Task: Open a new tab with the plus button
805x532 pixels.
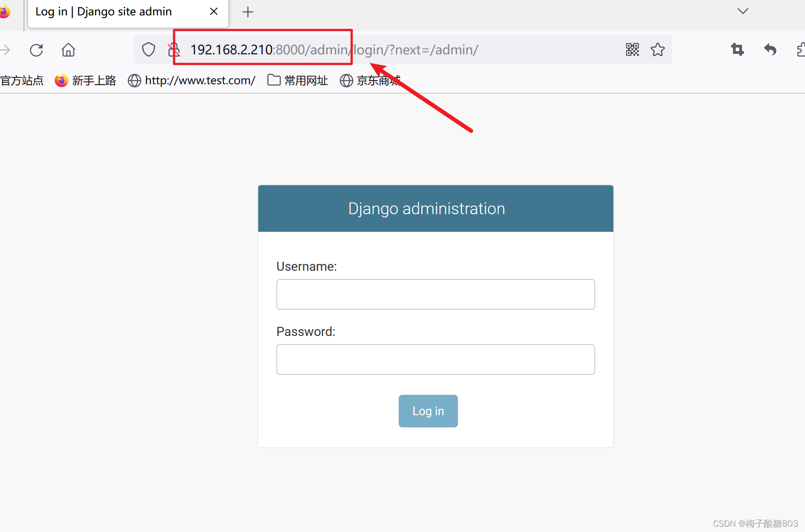Action: (247, 12)
